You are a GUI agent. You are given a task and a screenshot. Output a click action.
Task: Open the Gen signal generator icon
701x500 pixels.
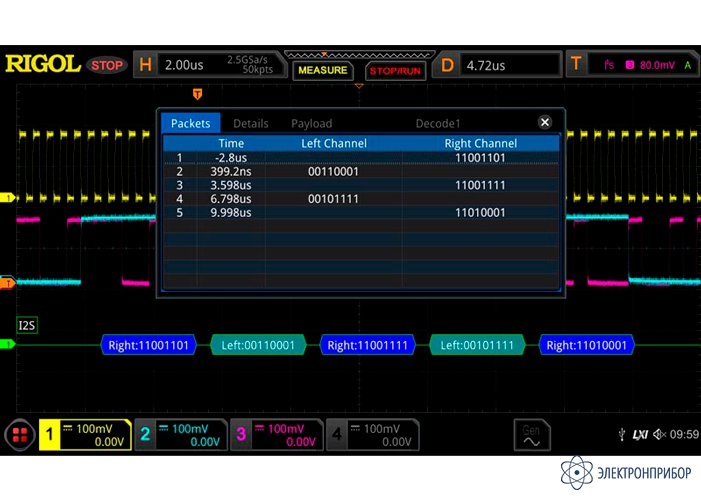coord(532,434)
